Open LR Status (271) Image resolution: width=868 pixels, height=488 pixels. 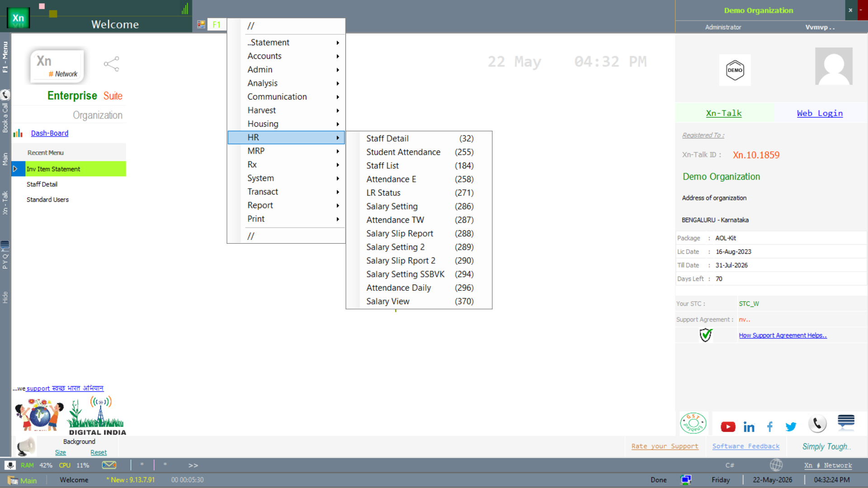(419, 193)
